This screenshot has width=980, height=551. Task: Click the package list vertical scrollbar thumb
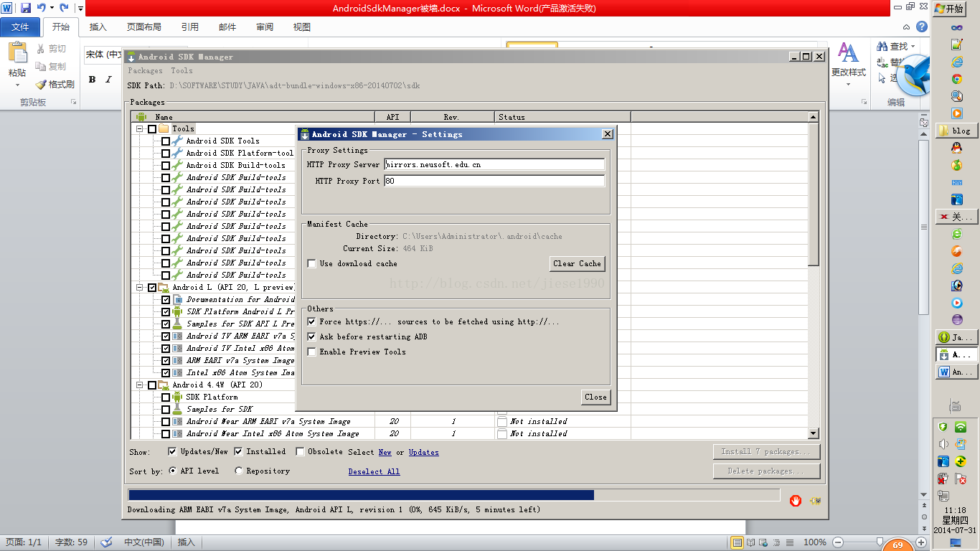pos(813,194)
